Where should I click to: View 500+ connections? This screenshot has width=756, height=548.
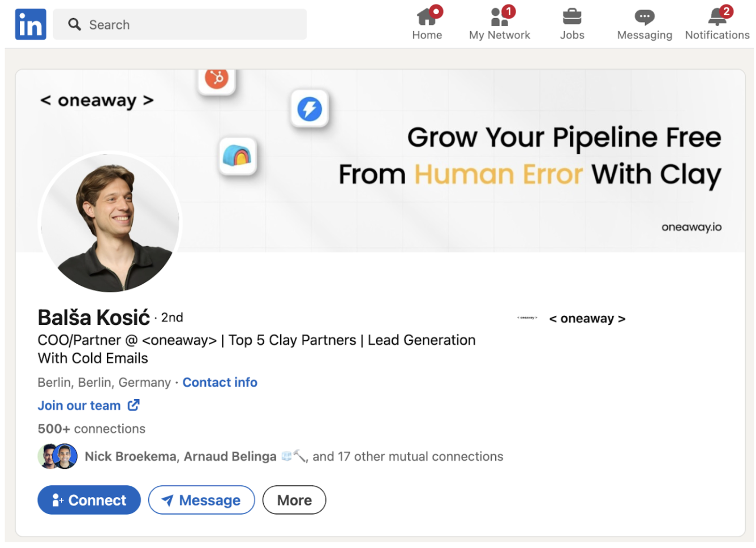pyautogui.click(x=92, y=429)
